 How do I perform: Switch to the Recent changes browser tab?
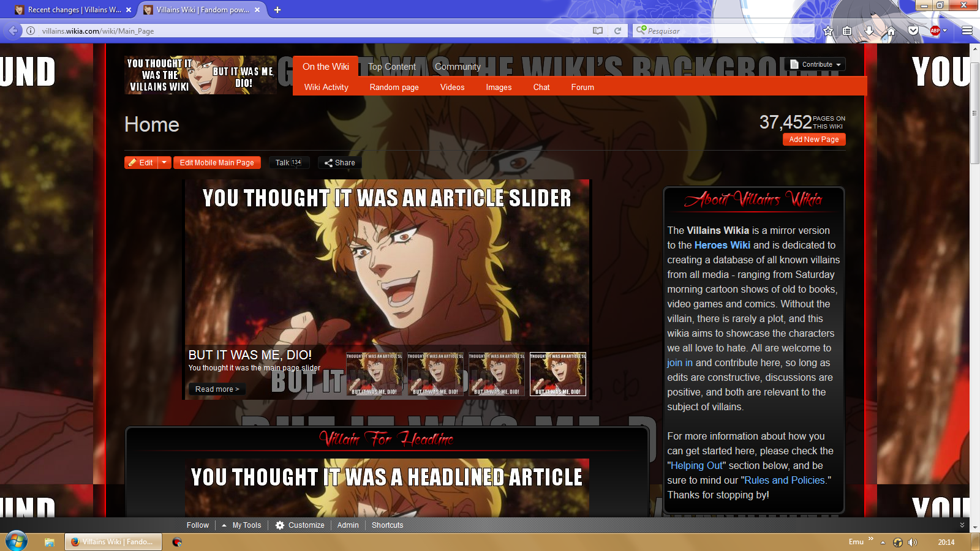[x=73, y=10]
